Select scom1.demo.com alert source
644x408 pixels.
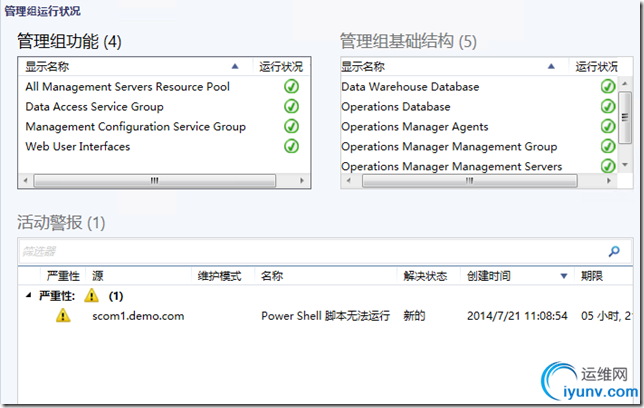click(x=138, y=316)
